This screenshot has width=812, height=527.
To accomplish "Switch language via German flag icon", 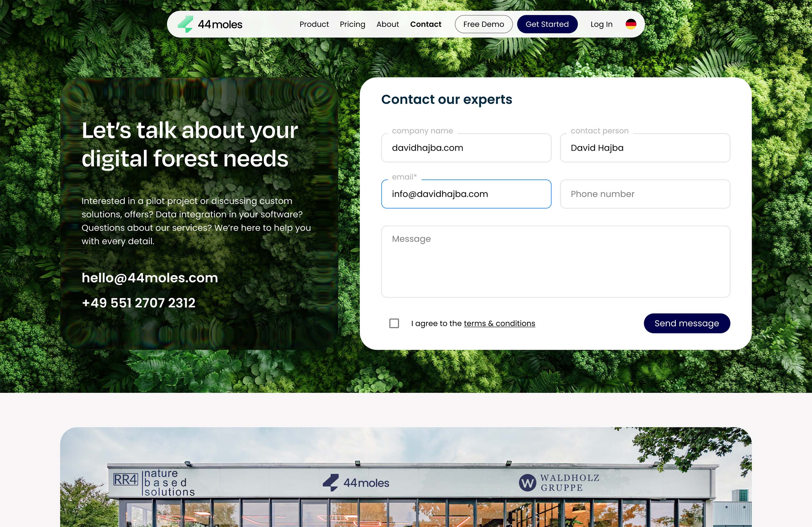I will (631, 24).
